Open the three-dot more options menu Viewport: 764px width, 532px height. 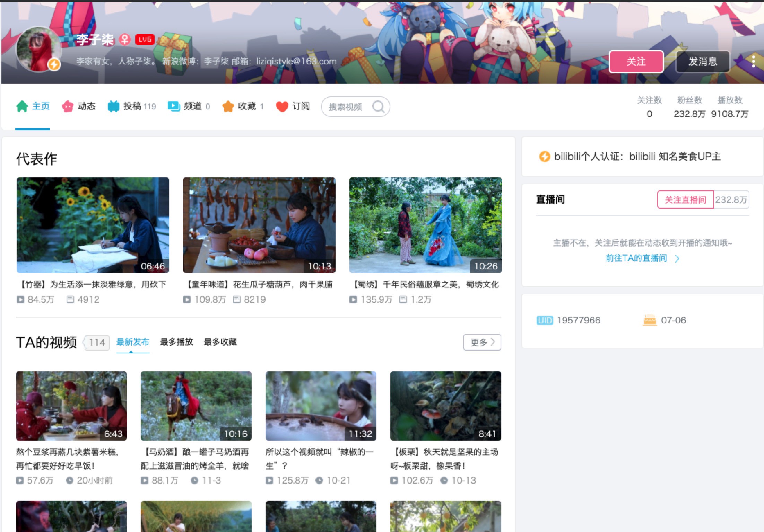[753, 62]
